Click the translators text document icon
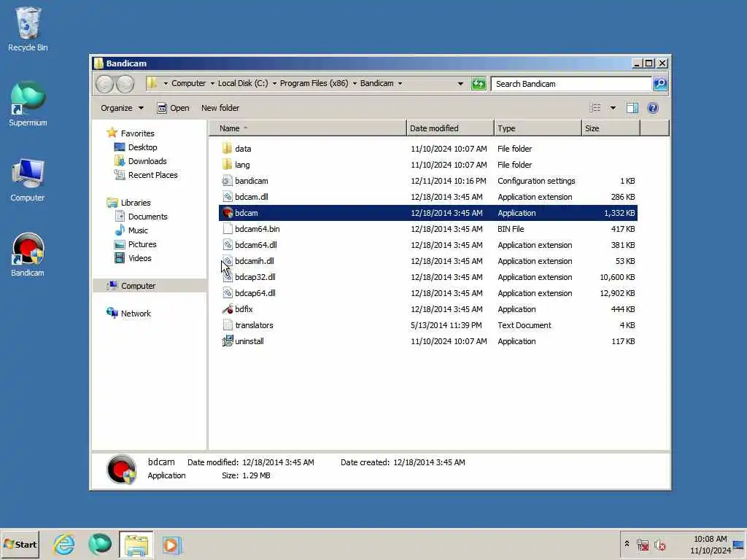 [x=228, y=325]
